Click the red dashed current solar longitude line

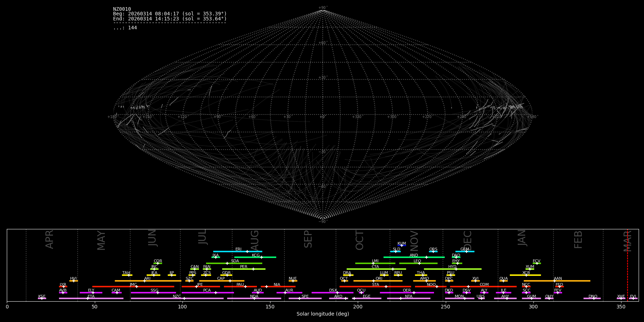[627, 265]
